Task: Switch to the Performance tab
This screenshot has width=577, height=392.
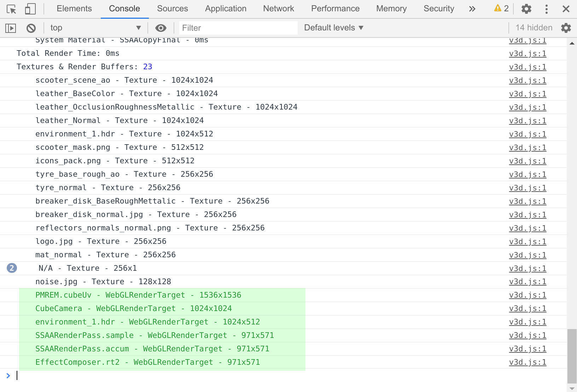Action: (x=335, y=8)
